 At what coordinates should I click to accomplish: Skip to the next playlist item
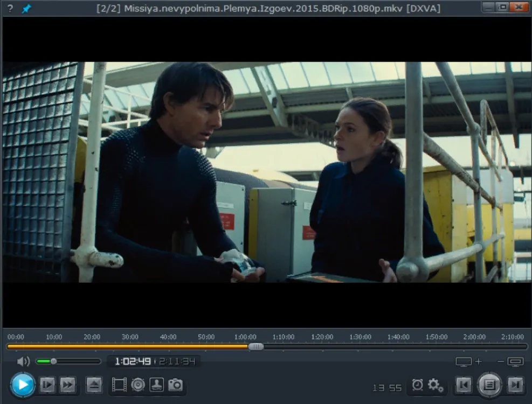(515, 385)
